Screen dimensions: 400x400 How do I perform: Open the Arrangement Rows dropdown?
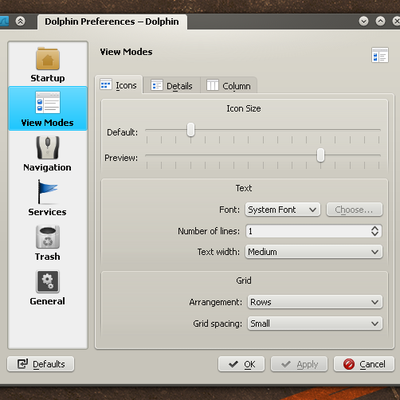(315, 302)
